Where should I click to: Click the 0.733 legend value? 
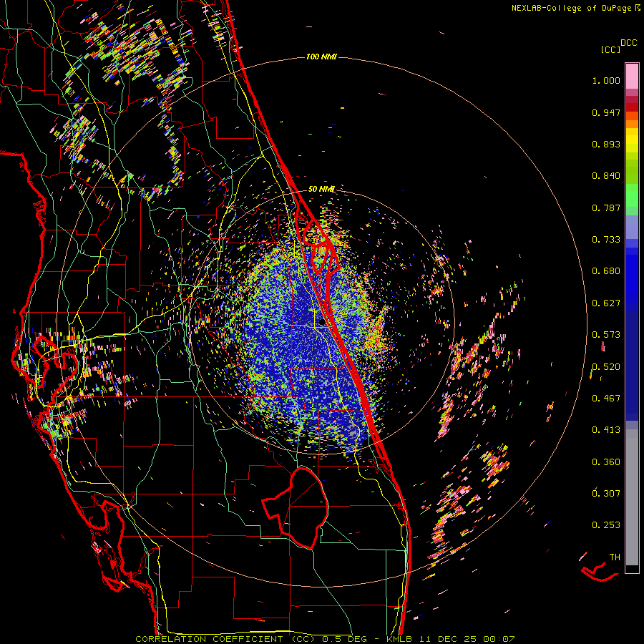click(606, 240)
